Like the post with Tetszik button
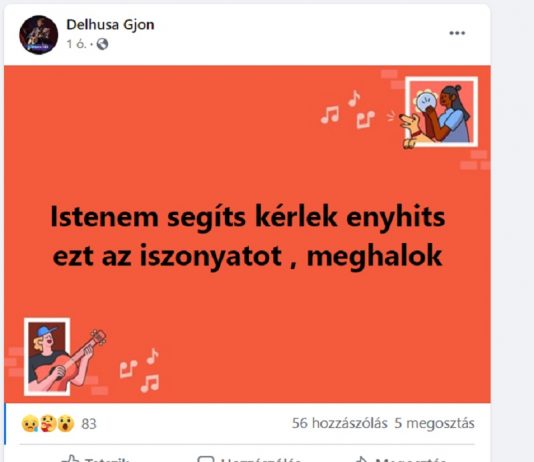 pos(97,459)
